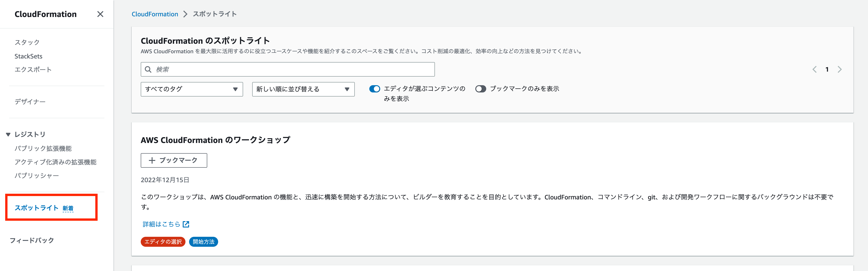Select page number 1 in pagination
Image resolution: width=868 pixels, height=271 pixels.
click(827, 70)
